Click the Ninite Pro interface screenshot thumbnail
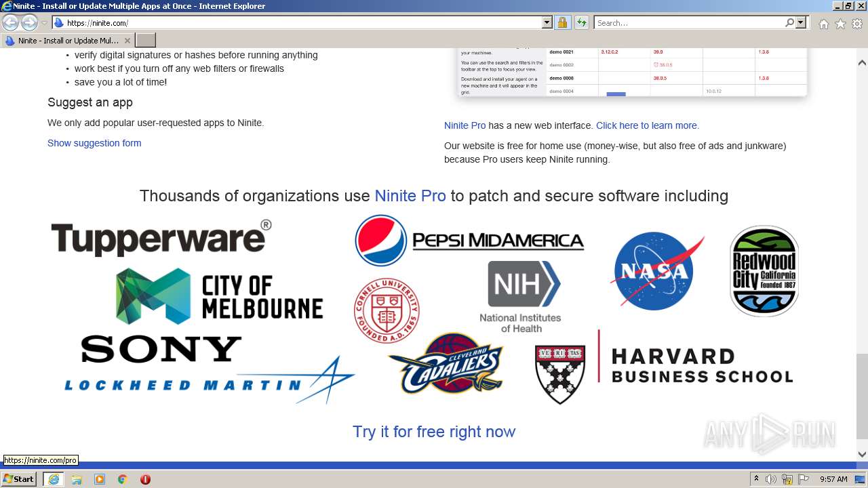 (632, 73)
